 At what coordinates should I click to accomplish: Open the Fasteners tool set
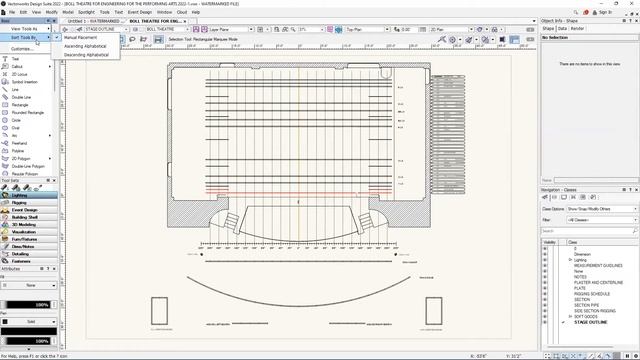click(x=29, y=261)
